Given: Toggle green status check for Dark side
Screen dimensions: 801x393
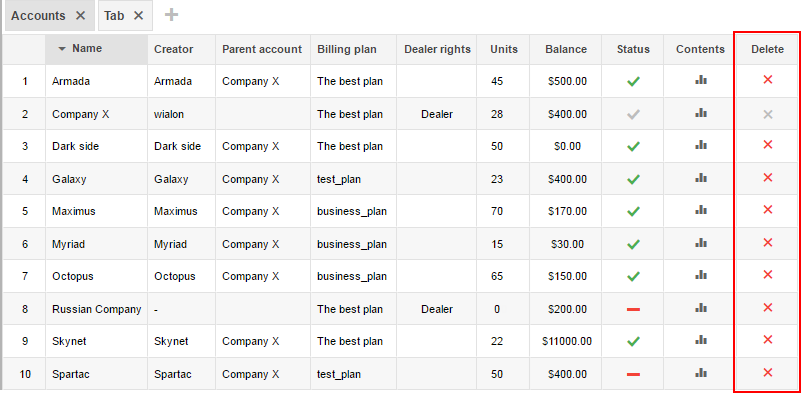Looking at the screenshot, I should [x=633, y=147].
